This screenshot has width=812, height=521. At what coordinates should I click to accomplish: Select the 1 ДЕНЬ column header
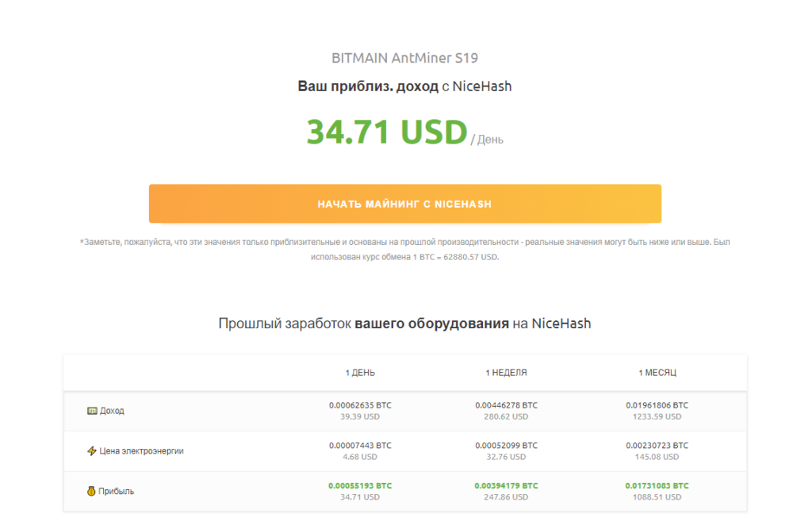pos(360,373)
